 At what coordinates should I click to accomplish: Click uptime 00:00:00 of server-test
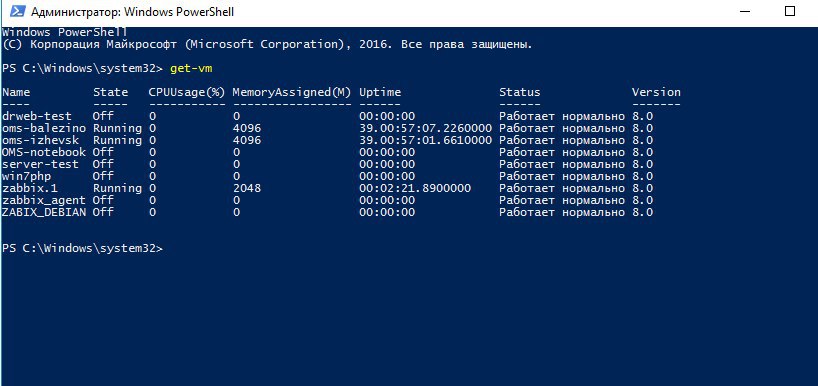coord(387,164)
